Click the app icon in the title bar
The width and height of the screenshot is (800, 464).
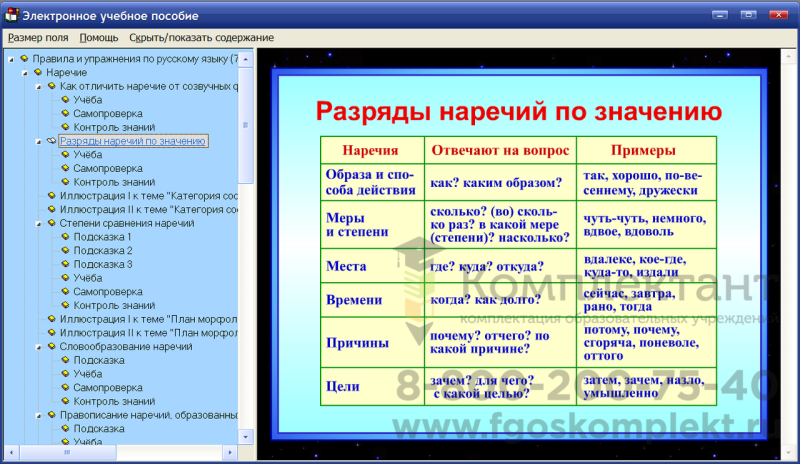[11, 15]
